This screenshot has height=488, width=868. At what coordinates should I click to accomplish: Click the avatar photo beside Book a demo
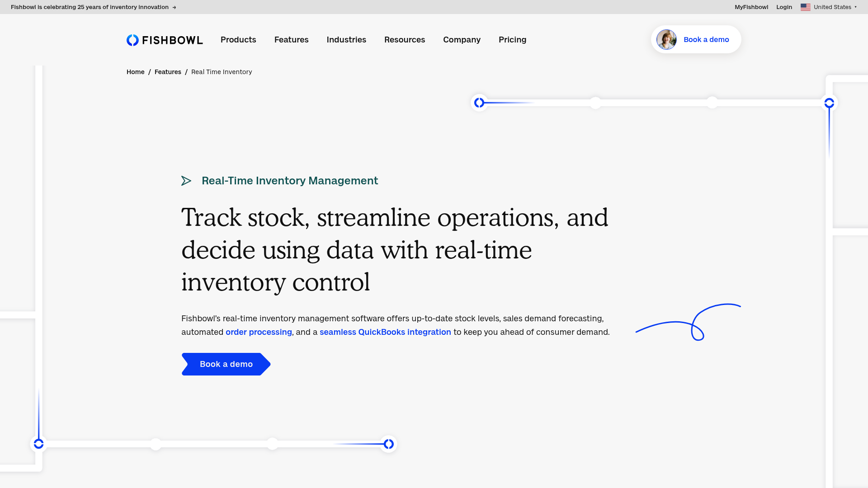click(666, 40)
